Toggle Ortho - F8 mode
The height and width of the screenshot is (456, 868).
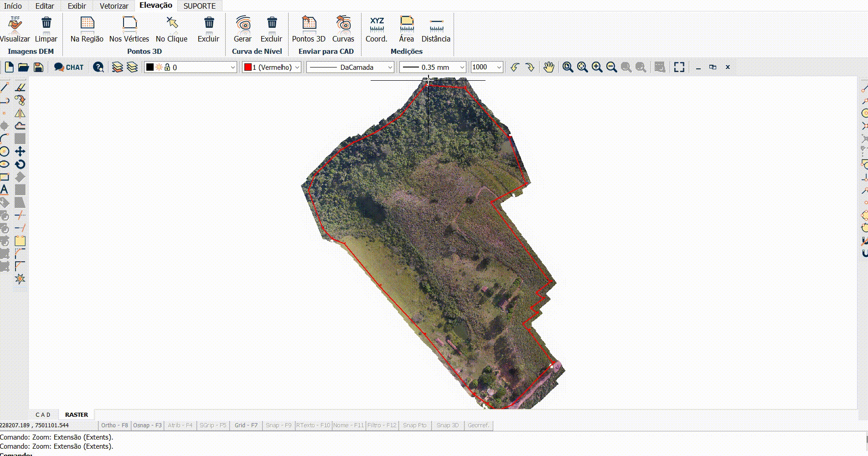[114, 425]
